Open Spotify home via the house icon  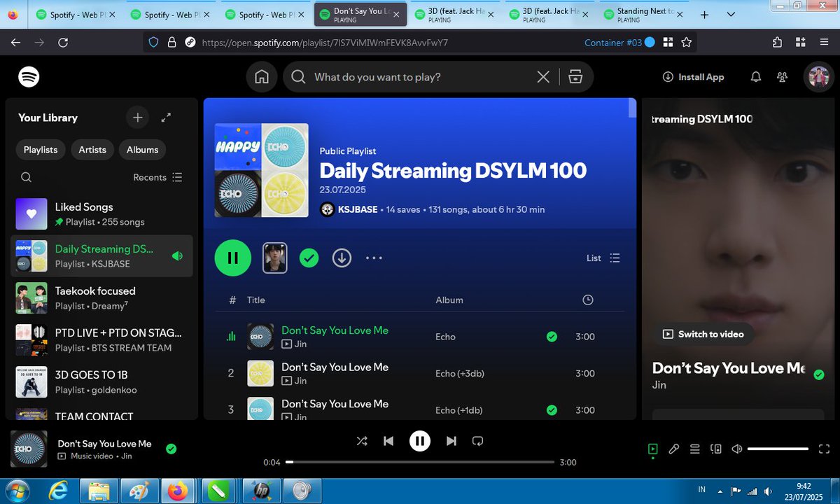[x=262, y=77]
